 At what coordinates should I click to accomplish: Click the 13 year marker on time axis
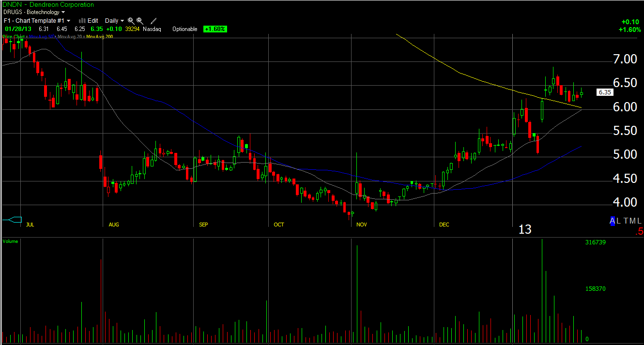(x=525, y=229)
